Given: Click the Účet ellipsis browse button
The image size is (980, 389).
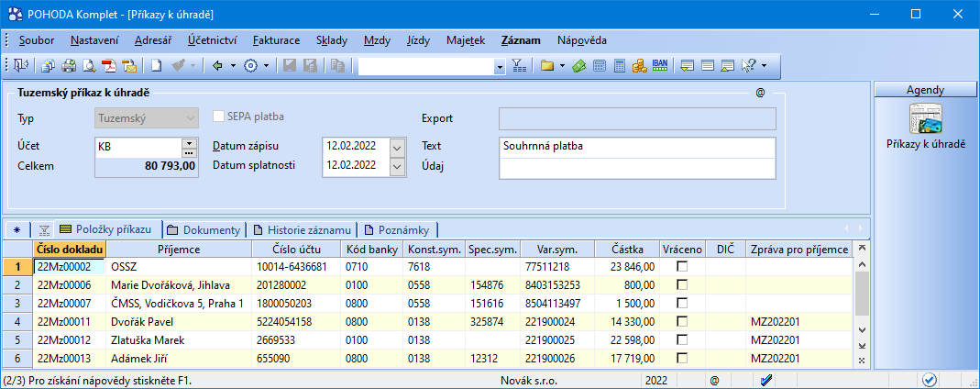Looking at the screenshot, I should [189, 152].
